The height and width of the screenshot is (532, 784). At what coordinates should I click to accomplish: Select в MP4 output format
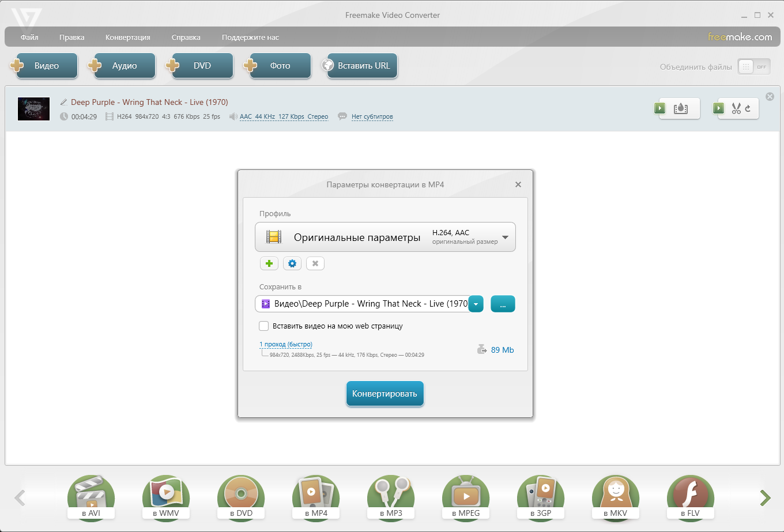(316, 497)
